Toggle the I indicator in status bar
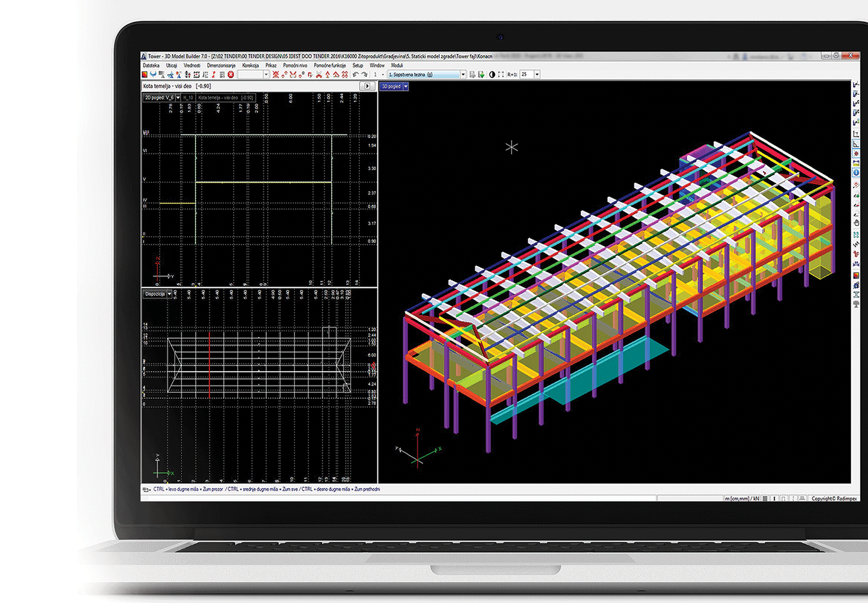This screenshot has height=603, width=868. tap(774, 498)
